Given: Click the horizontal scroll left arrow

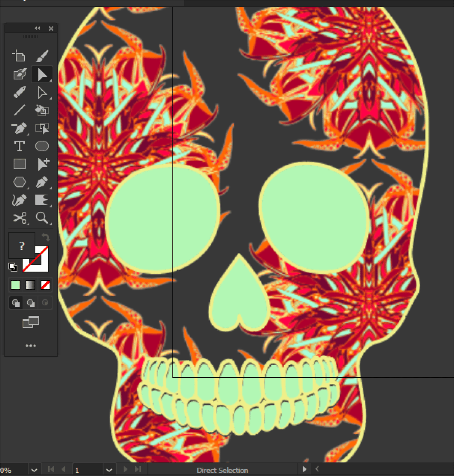Looking at the screenshot, I should point(317,469).
